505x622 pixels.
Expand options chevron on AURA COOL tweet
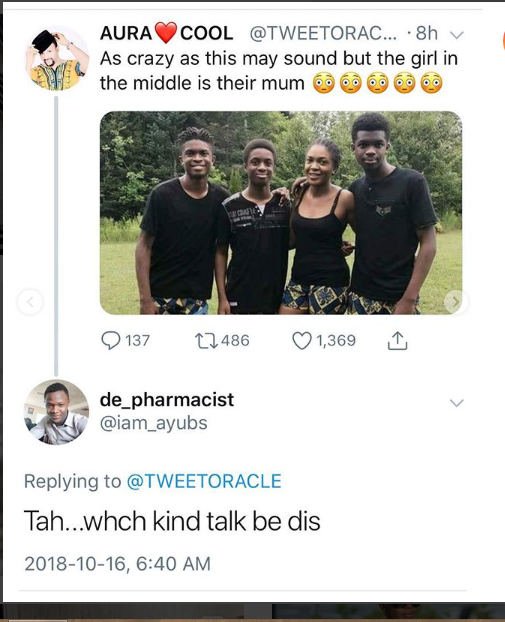(x=457, y=35)
